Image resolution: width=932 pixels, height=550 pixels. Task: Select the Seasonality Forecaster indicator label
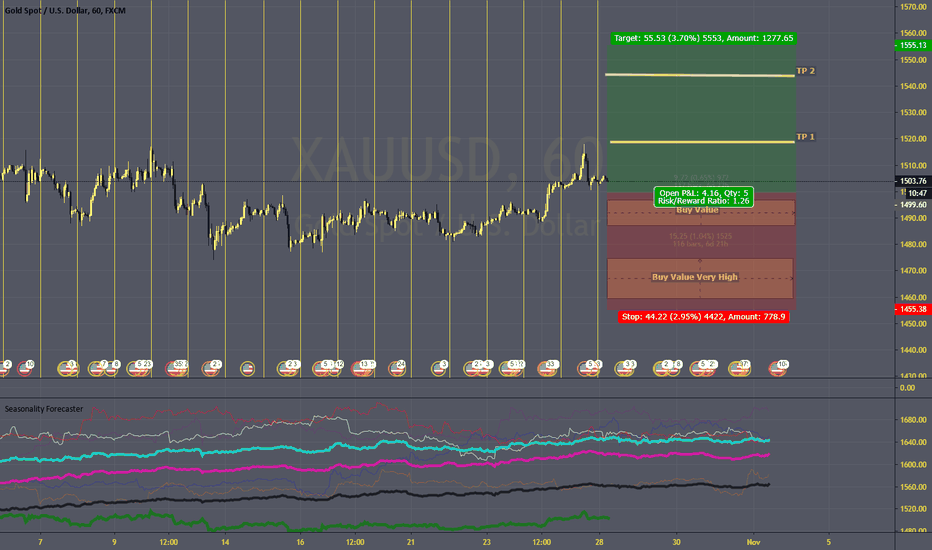coord(44,409)
